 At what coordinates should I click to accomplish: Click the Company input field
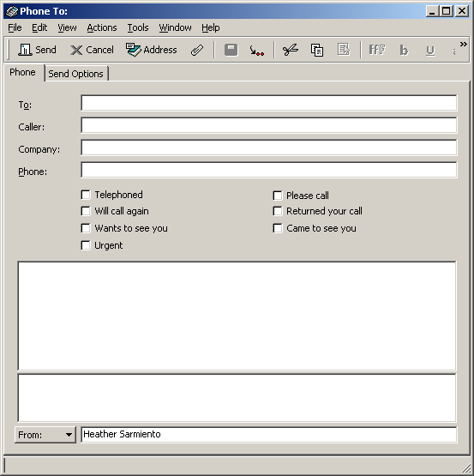pos(269,148)
